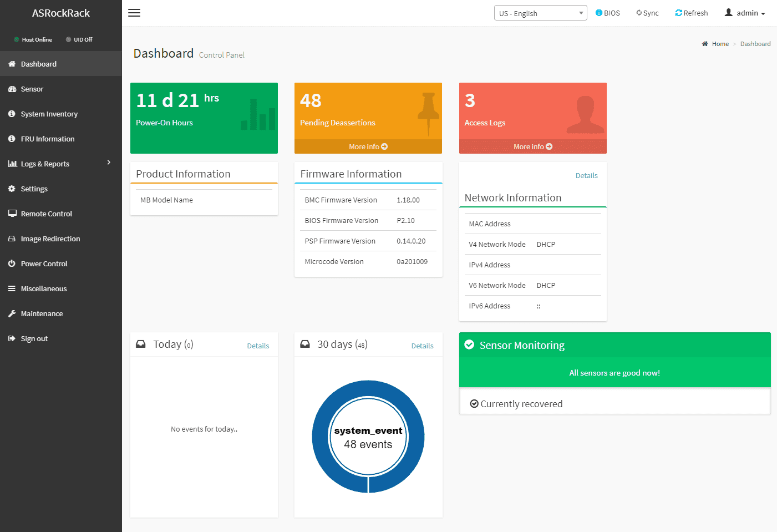Click the Home breadcrumb link
The height and width of the screenshot is (532, 777).
720,44
